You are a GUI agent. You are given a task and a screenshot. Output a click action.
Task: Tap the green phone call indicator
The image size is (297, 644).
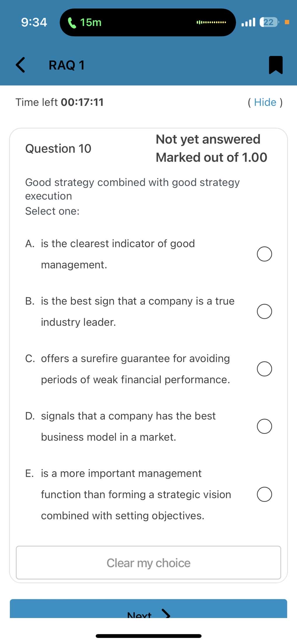pos(71,22)
